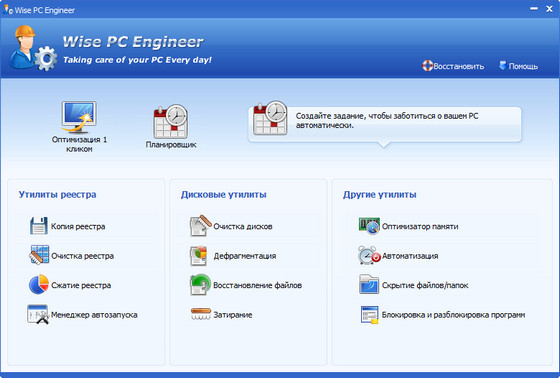
Task: Click the Менеджер автозапуска icon
Action: (38, 314)
